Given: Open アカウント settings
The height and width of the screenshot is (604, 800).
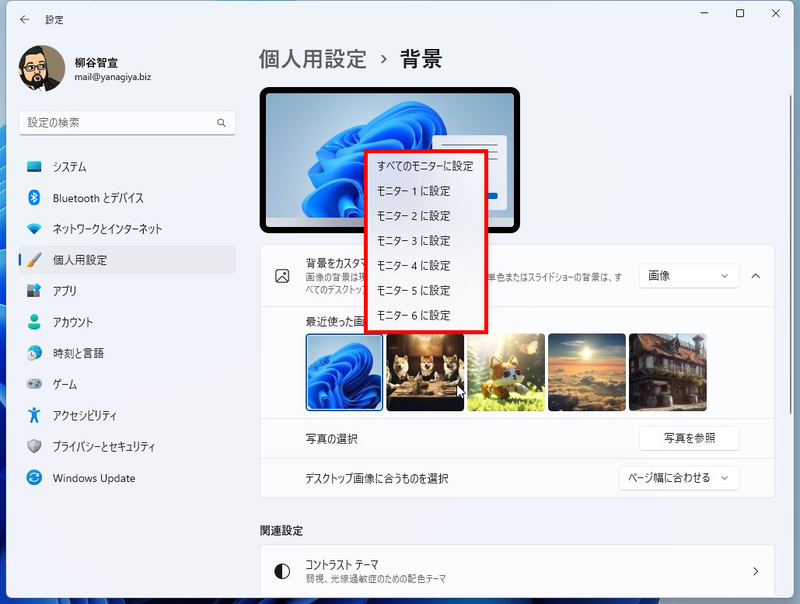Looking at the screenshot, I should coord(127,322).
